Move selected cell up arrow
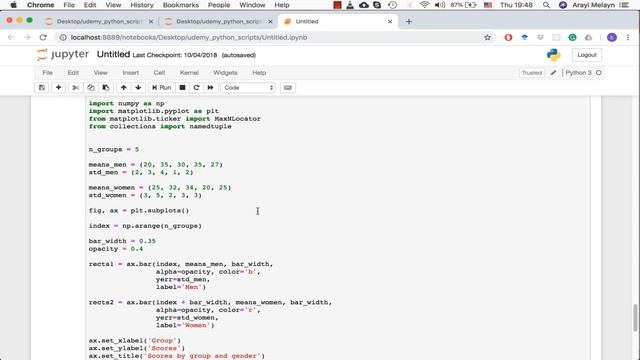This screenshot has height=360, width=640. point(124,88)
